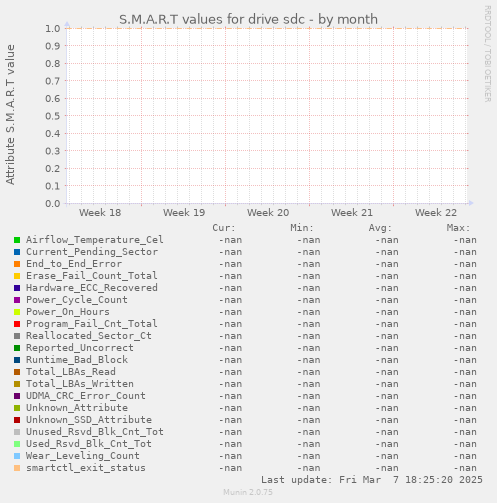Viewport: 497px width, 503px height.
Task: Click the dark red Unknown_SSD_Attribute swatch
Action: coord(17,420)
